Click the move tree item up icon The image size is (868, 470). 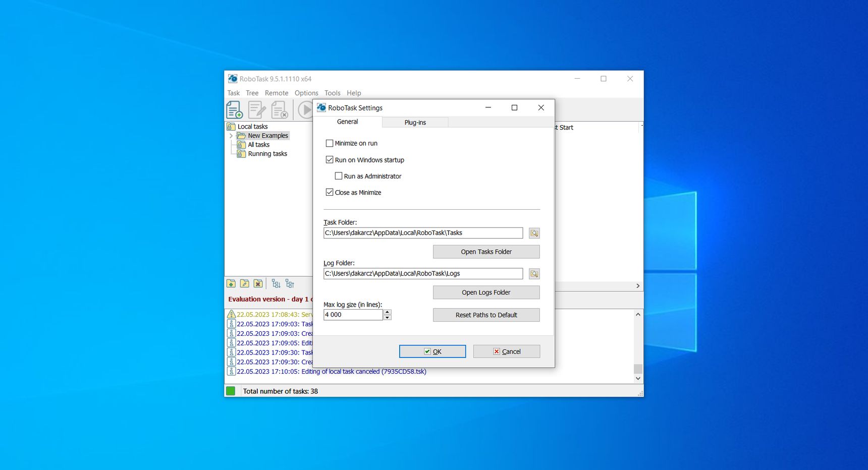coord(290,283)
